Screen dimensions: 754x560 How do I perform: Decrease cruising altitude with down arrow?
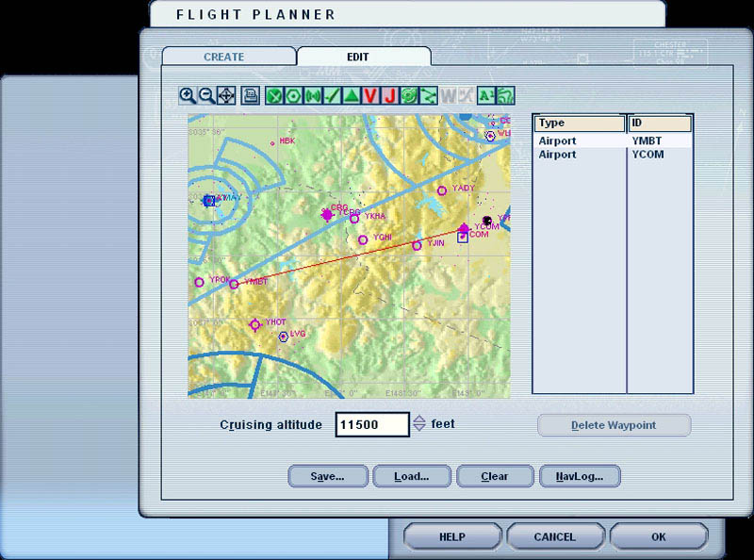click(419, 428)
